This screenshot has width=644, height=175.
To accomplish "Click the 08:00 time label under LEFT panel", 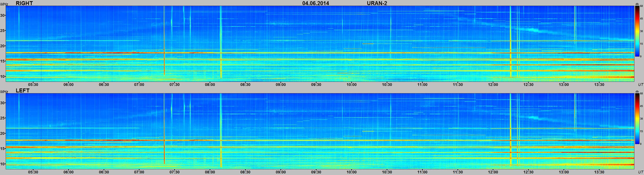I will coord(210,172).
